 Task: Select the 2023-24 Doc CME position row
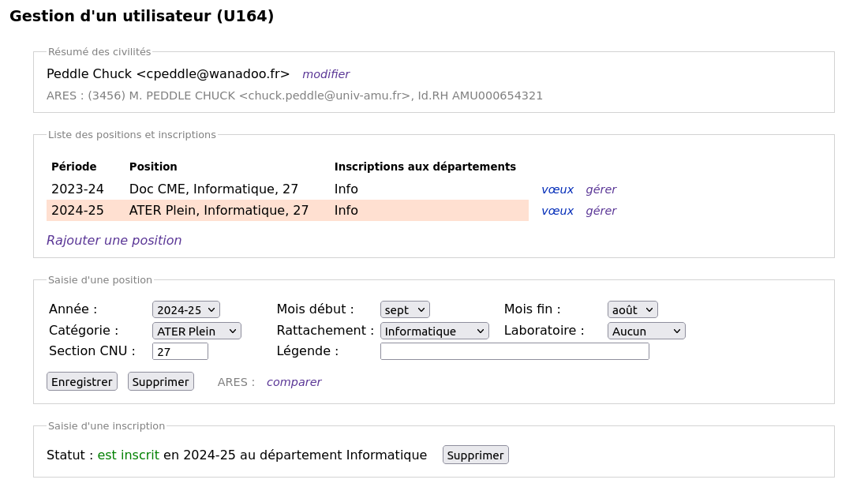pyautogui.click(x=287, y=189)
